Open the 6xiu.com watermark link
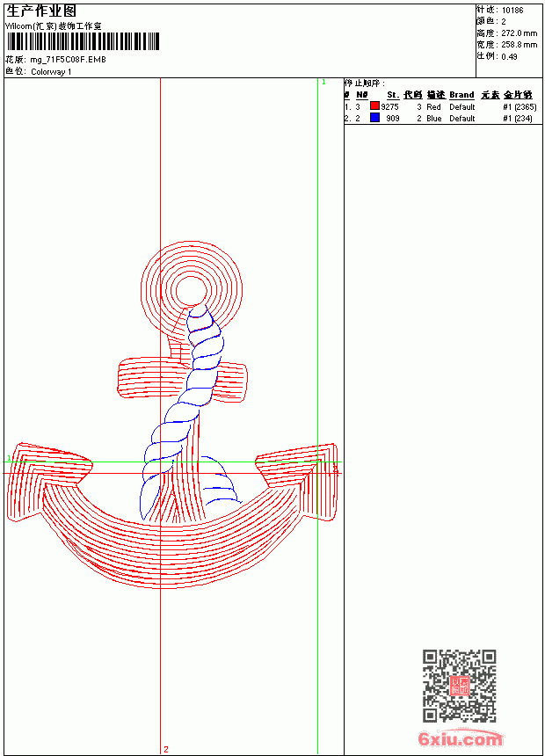Screen dimensions: 545x756 coord(460,738)
